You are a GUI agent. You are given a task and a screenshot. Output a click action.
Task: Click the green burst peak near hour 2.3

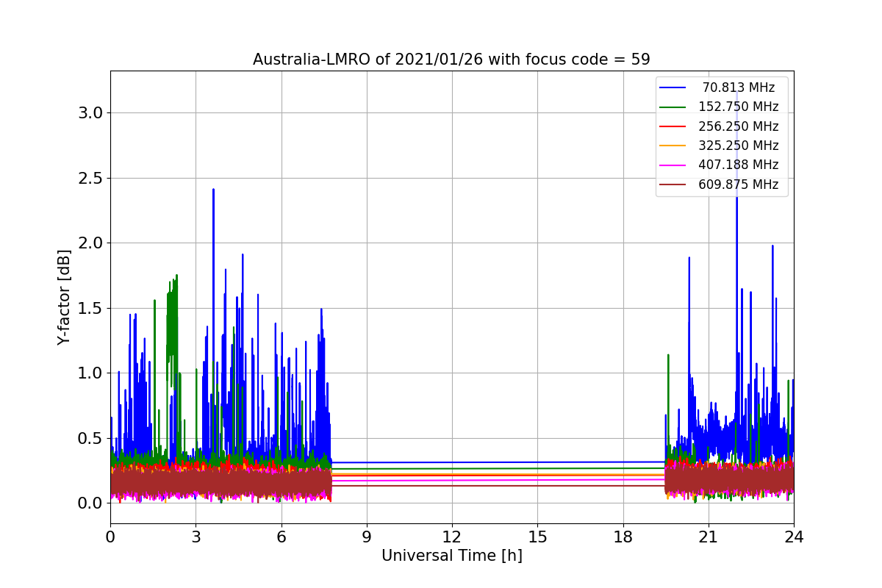pos(176,276)
